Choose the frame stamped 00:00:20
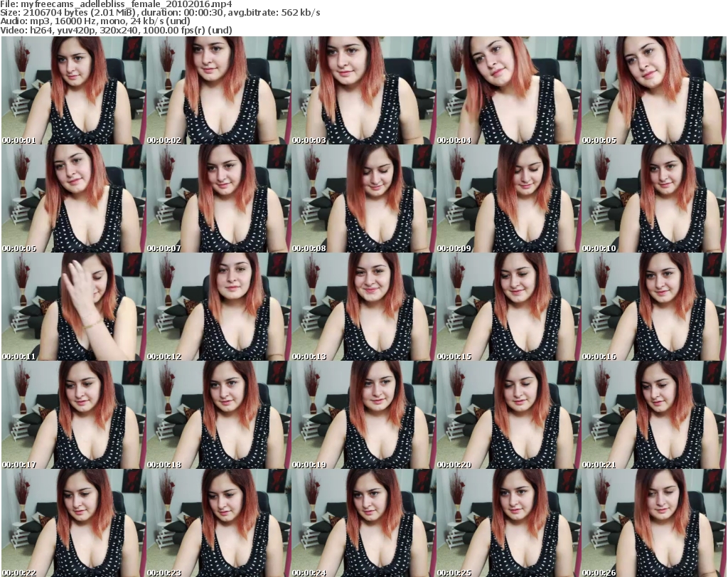Viewport: 728px width, 577px height. tap(508, 415)
